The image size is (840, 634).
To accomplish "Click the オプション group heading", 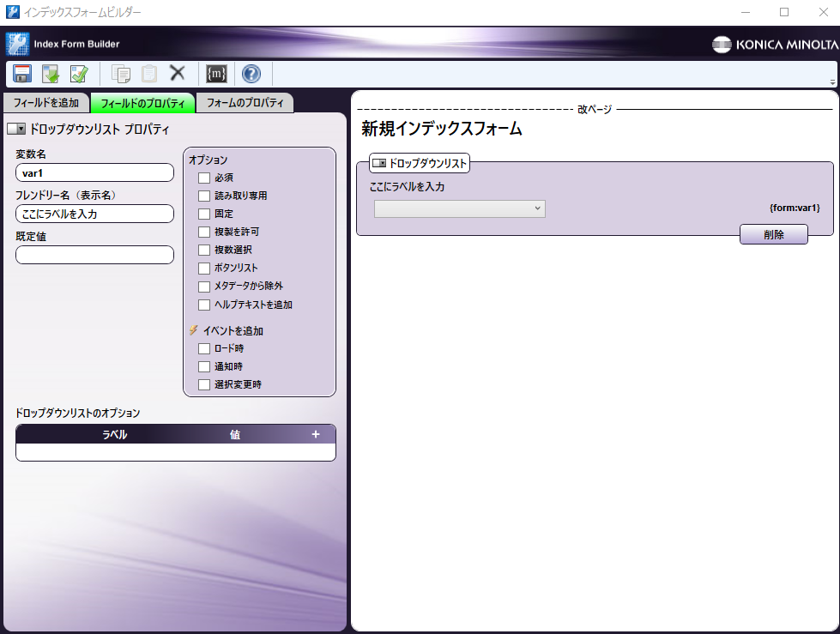I will pyautogui.click(x=208, y=160).
